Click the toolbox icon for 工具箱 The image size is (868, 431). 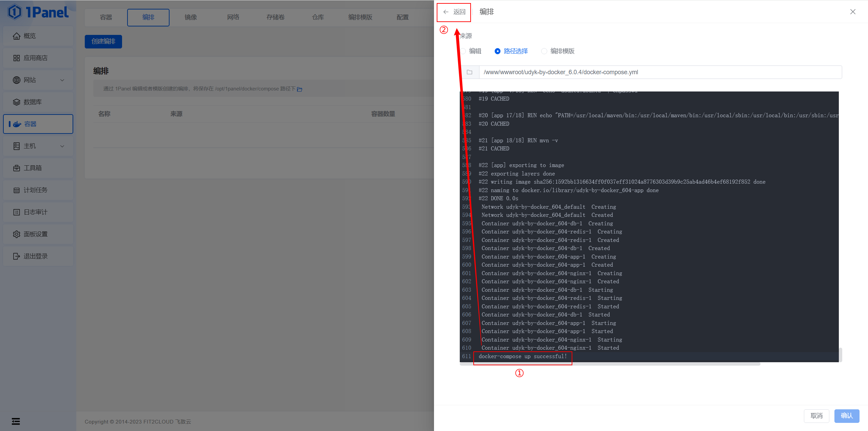click(x=16, y=168)
